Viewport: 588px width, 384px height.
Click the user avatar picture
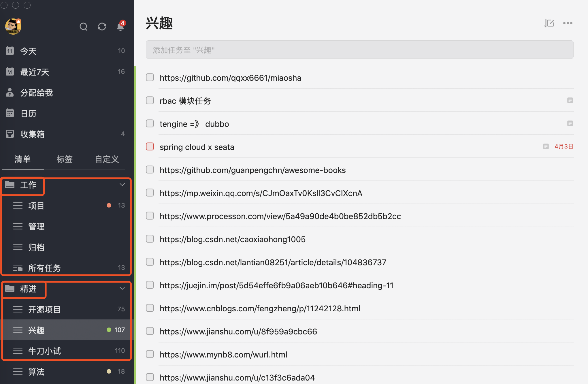point(13,27)
